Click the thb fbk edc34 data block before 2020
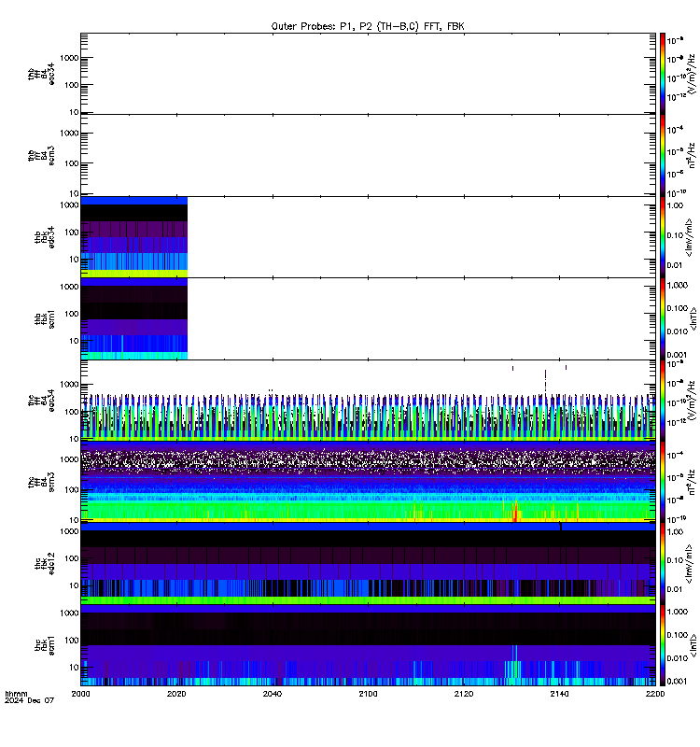This screenshot has width=700, height=747. click(x=134, y=237)
